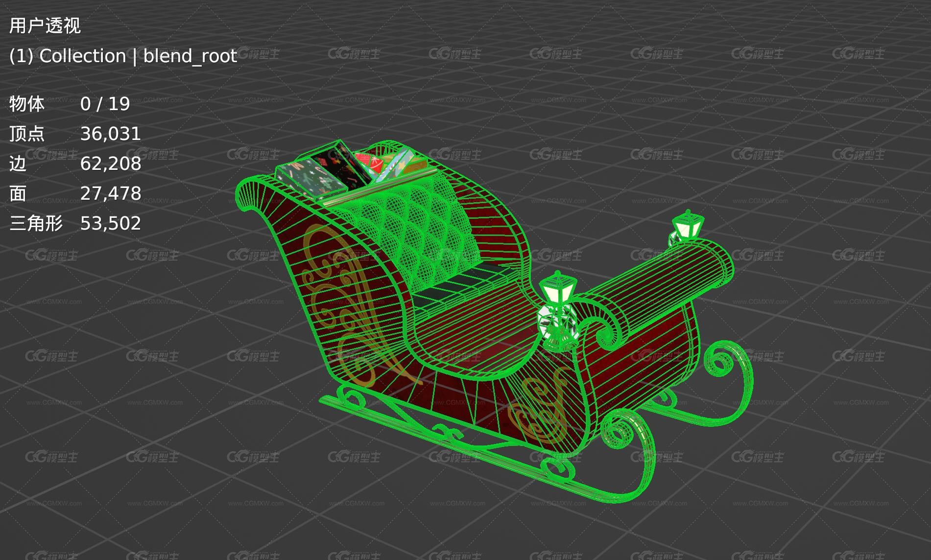Click the '面' statistics label

coord(18,193)
